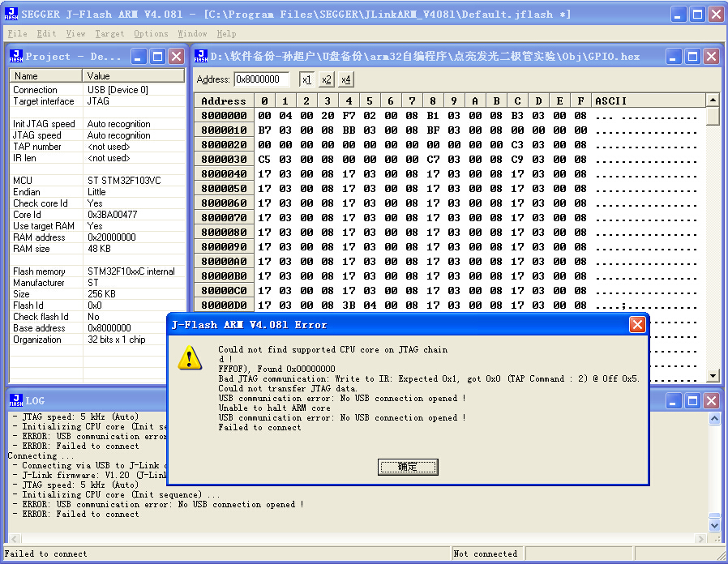Open the View menu

coord(75,33)
